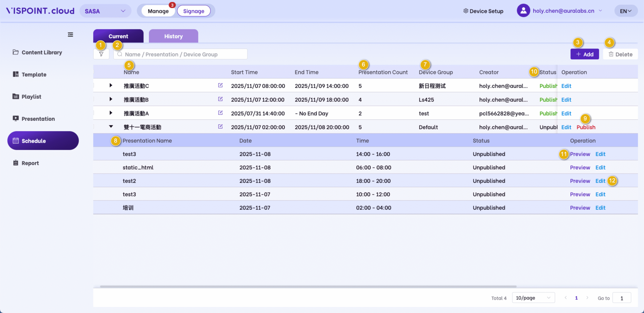Open the 10/page size dropdown
The image size is (644, 313).
coord(533,298)
